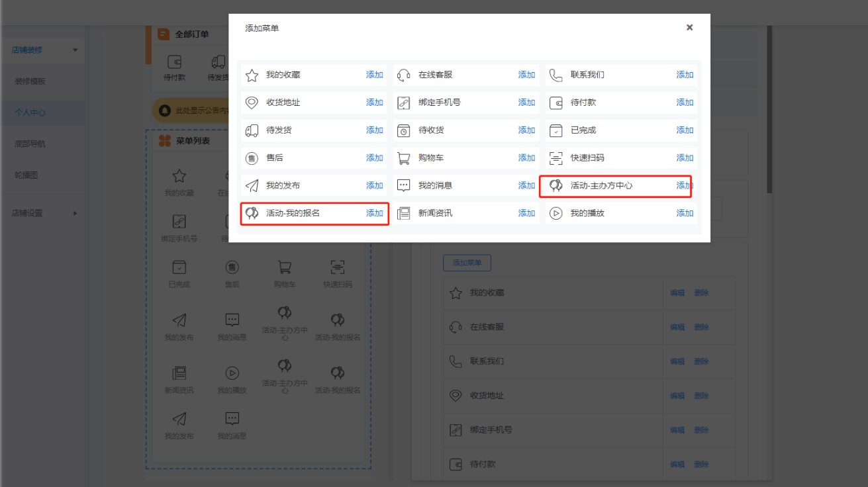The image size is (868, 487).
Task: Edit the 我的收藏 menu row
Action: tap(677, 292)
